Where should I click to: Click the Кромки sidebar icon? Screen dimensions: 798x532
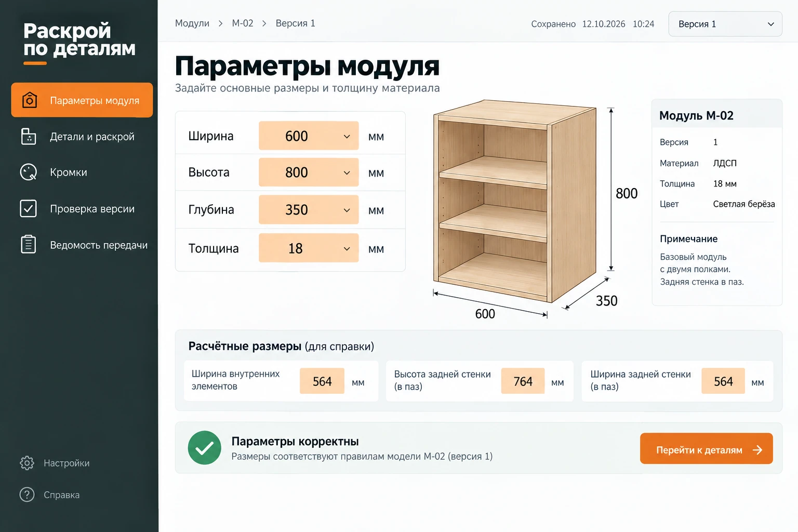click(29, 172)
